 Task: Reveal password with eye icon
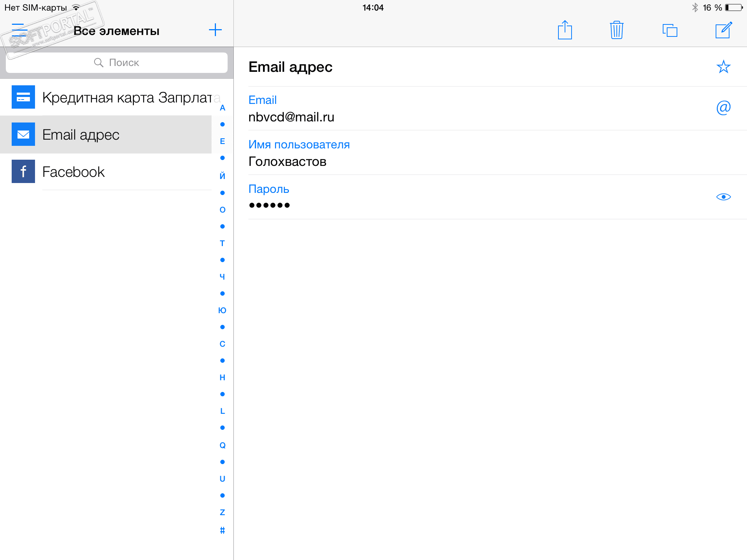pos(723,197)
